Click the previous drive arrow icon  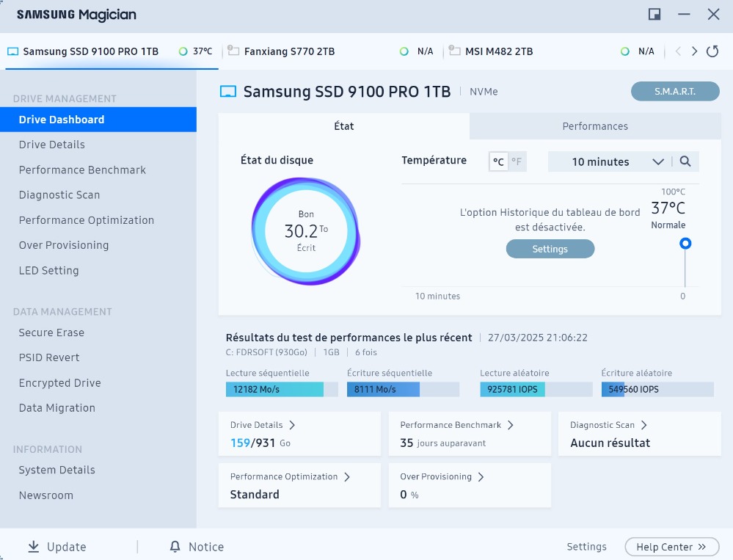tap(678, 51)
